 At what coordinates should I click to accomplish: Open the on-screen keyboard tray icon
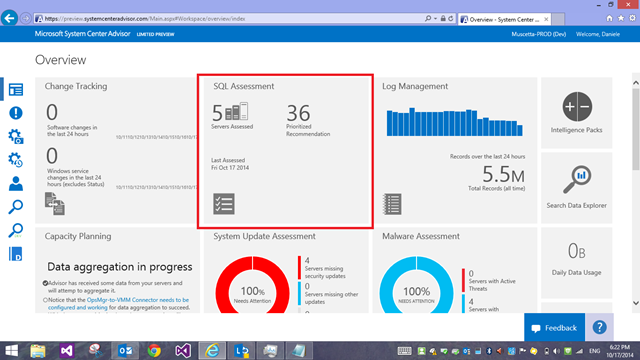[404, 351]
